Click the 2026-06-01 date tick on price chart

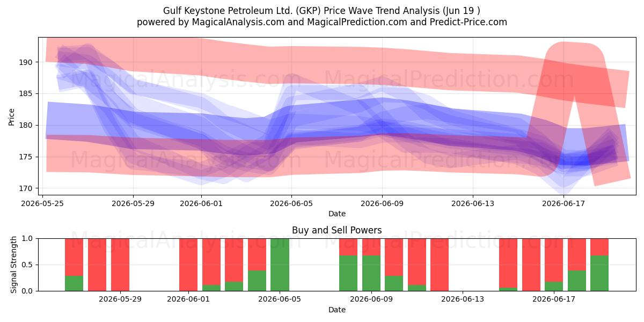tap(201, 203)
